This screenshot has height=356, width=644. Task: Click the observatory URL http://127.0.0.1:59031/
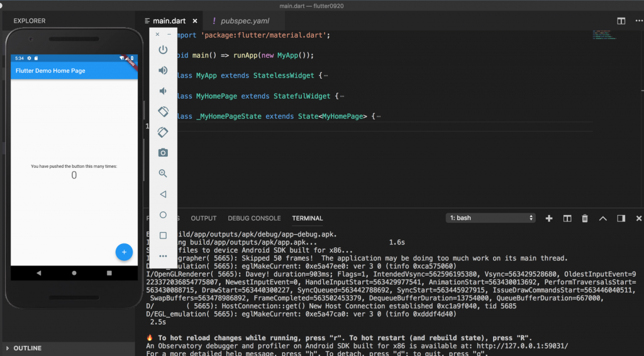click(x=522, y=346)
